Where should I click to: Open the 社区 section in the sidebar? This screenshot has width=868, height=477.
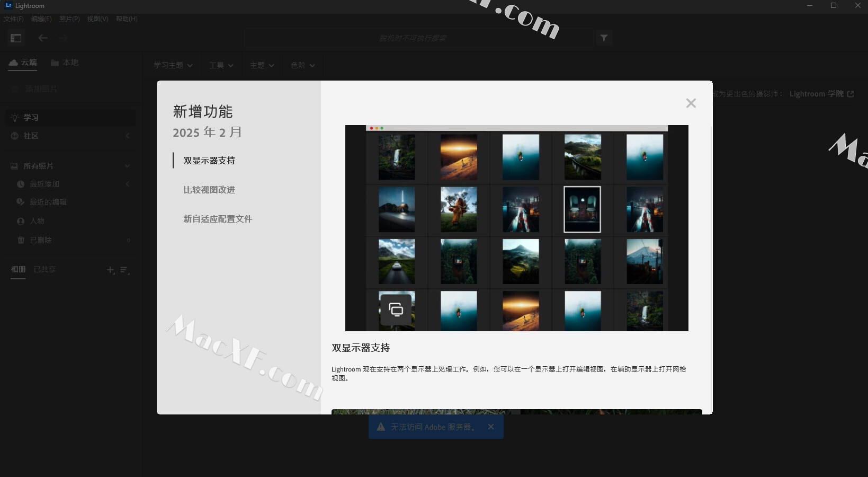70,136
